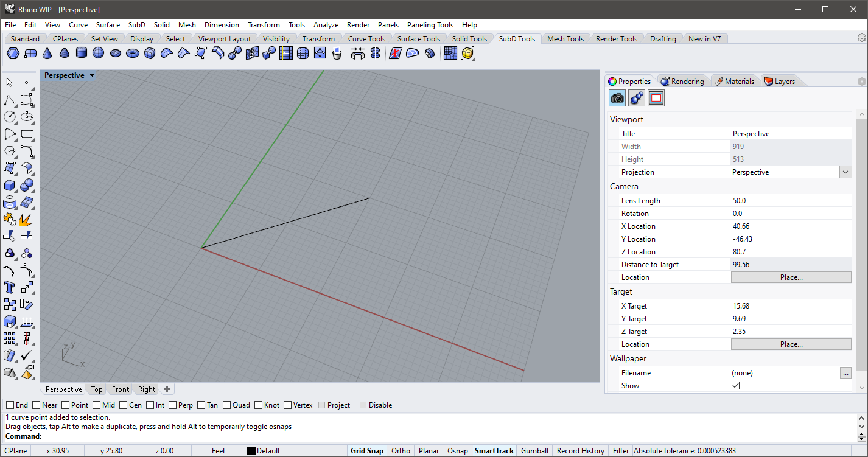Screen dimensions: 868x457
Task: Click the camera viewport properties icon
Action: [617, 98]
